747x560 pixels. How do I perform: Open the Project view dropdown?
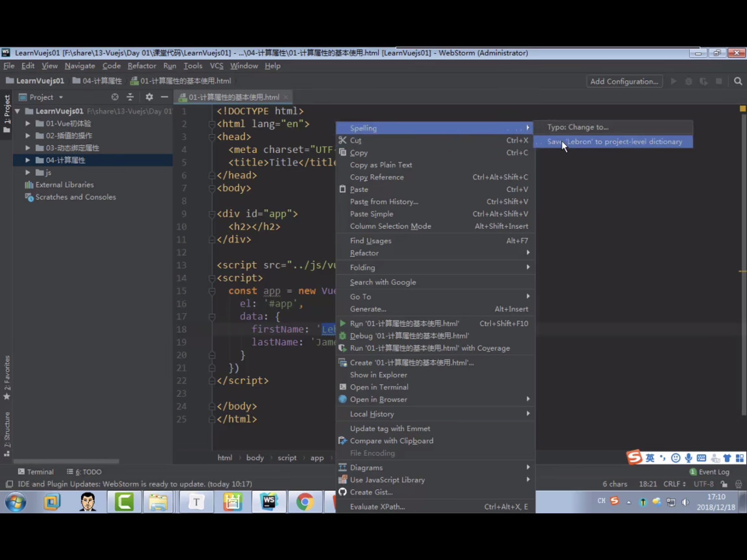tap(42, 97)
